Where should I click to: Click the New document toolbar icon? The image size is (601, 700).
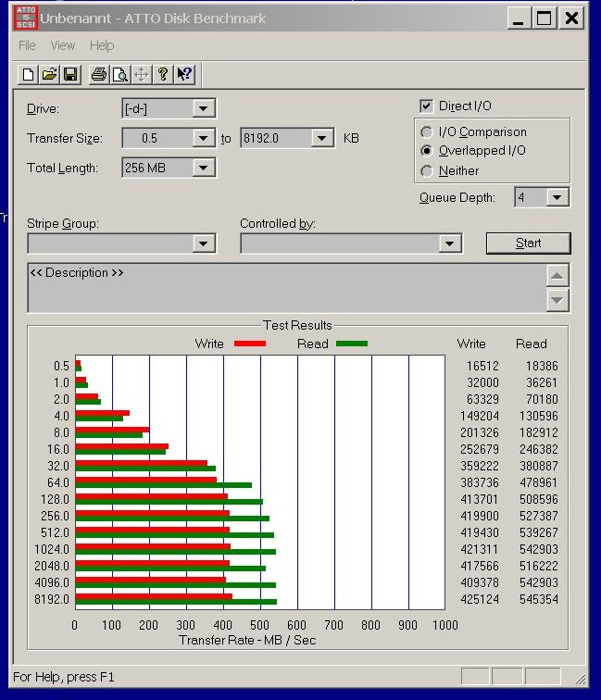[28, 74]
